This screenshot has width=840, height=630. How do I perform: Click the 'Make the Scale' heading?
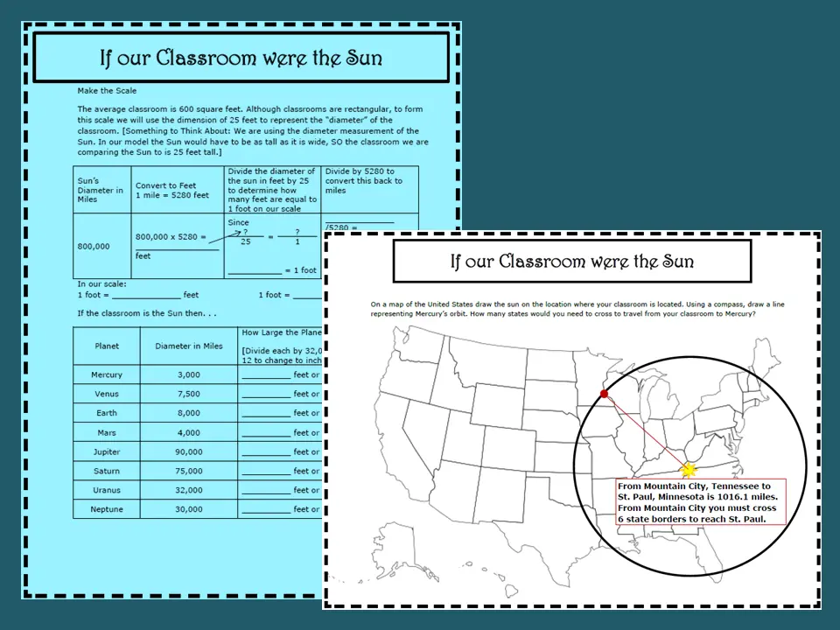tap(107, 90)
